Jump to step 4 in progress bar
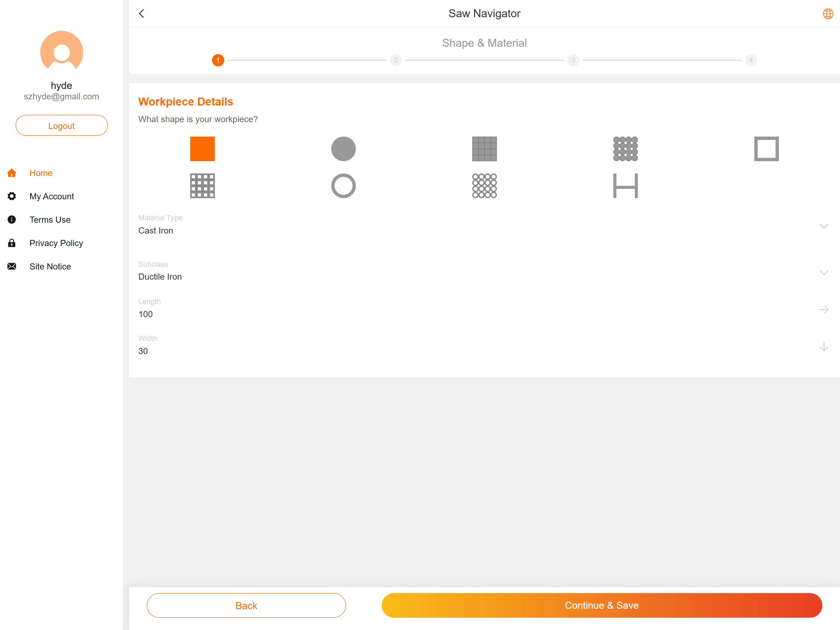The image size is (840, 630). pyautogui.click(x=751, y=60)
